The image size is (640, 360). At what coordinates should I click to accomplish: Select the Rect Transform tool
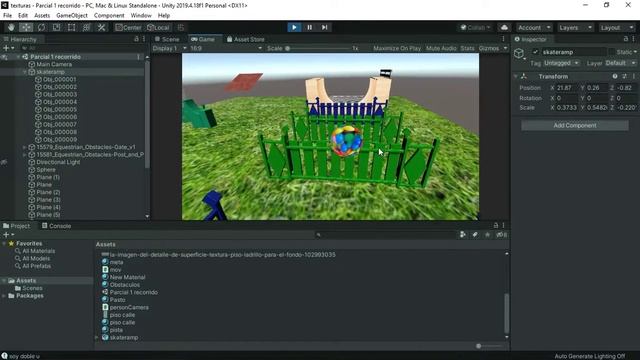point(71,27)
